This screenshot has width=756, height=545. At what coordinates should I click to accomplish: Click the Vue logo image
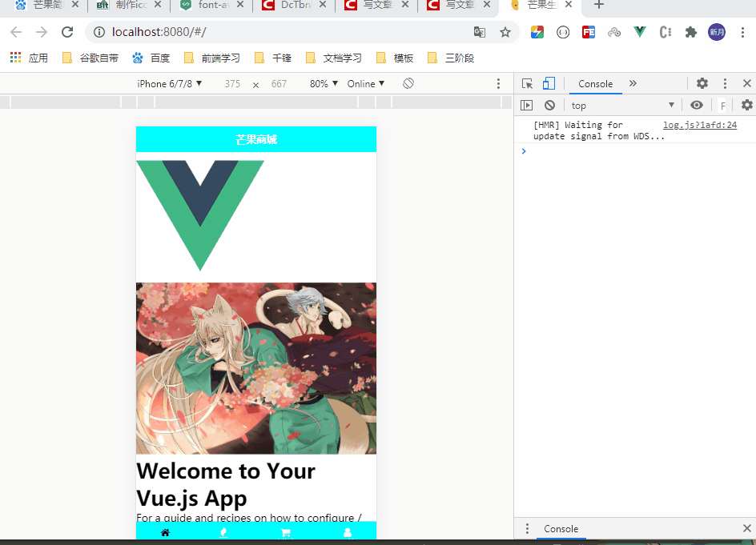200,215
